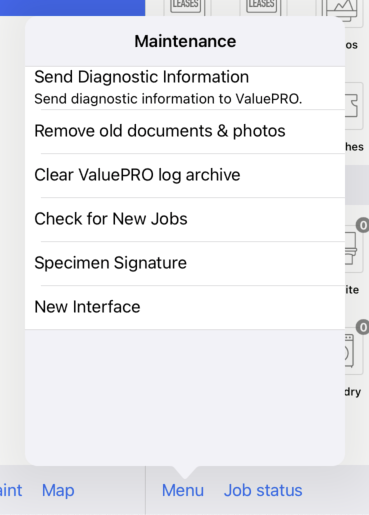
Task: Open Job status from bottom toolbar
Action: tap(263, 490)
